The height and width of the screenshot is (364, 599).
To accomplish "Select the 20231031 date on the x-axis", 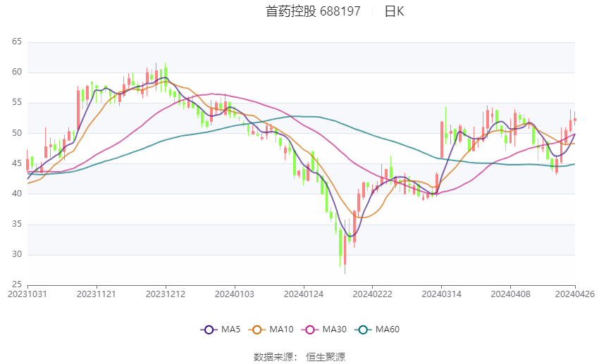I will (x=27, y=294).
